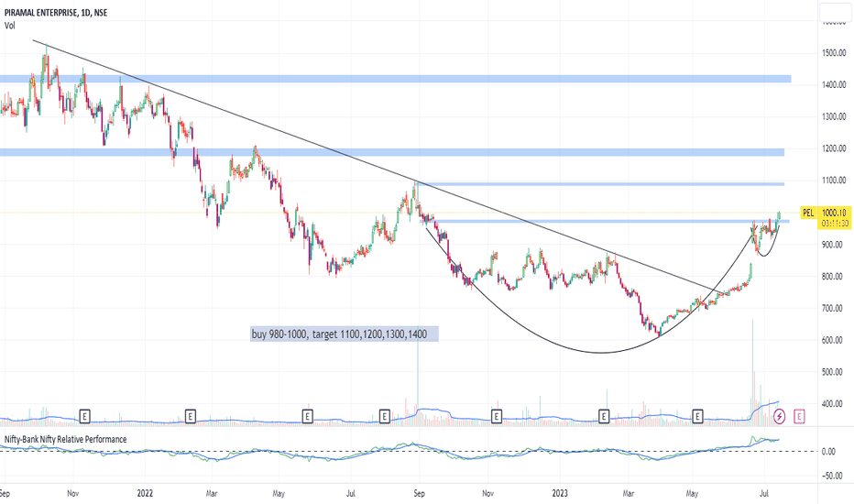
Task: Select the blue resistance zone near 1400
Action: coord(396,80)
